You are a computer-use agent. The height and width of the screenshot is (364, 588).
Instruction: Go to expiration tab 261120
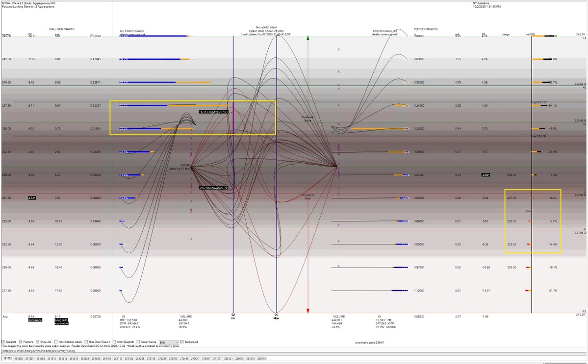(x=129, y=359)
